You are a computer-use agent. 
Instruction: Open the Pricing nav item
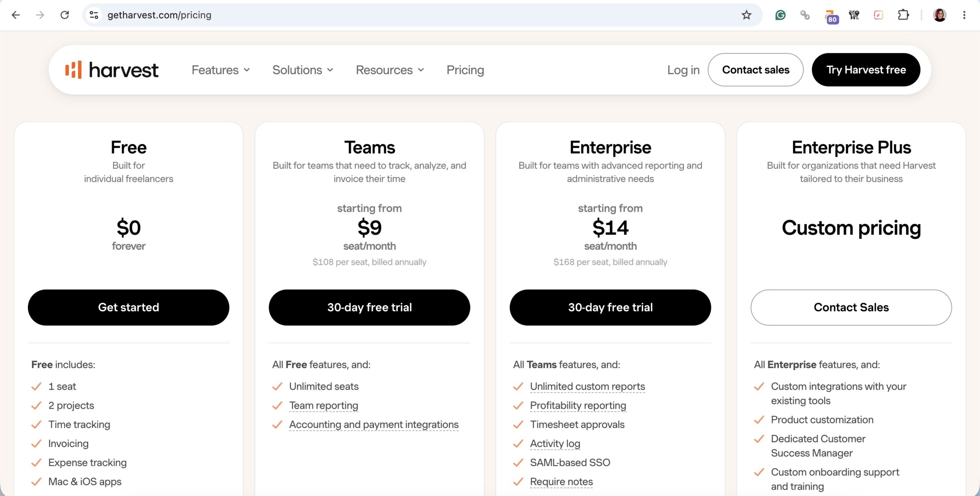tap(465, 70)
